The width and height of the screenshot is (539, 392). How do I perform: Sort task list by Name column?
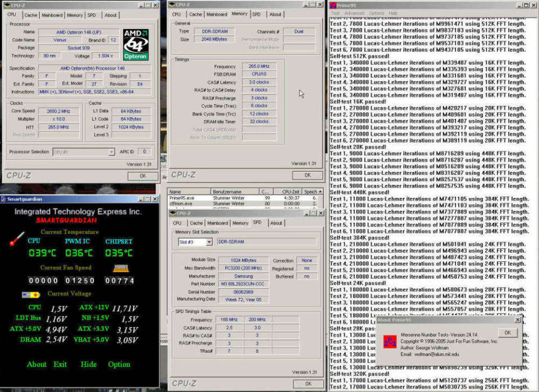(189, 192)
